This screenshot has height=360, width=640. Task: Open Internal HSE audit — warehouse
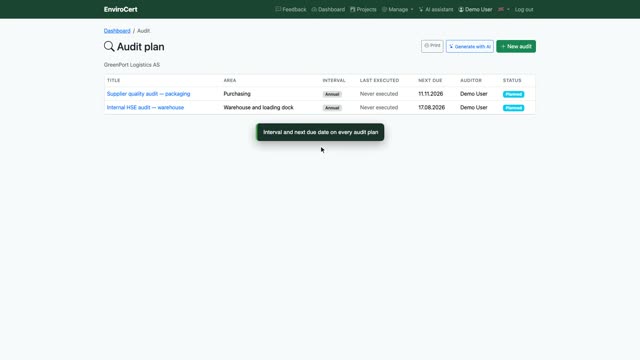point(145,107)
